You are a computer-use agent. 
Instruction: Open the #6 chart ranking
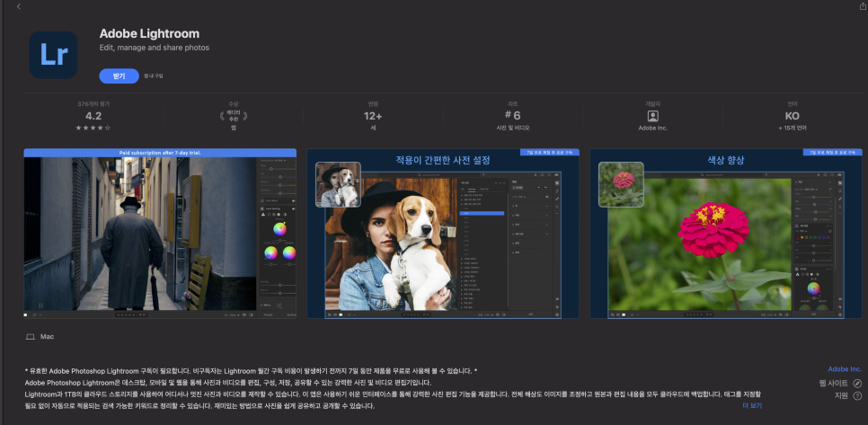coord(512,116)
